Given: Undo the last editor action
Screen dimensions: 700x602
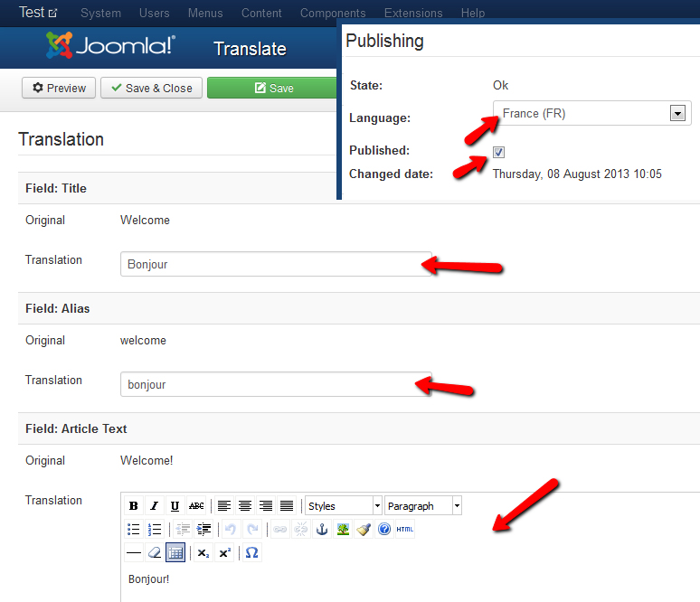Looking at the screenshot, I should coord(231,530).
